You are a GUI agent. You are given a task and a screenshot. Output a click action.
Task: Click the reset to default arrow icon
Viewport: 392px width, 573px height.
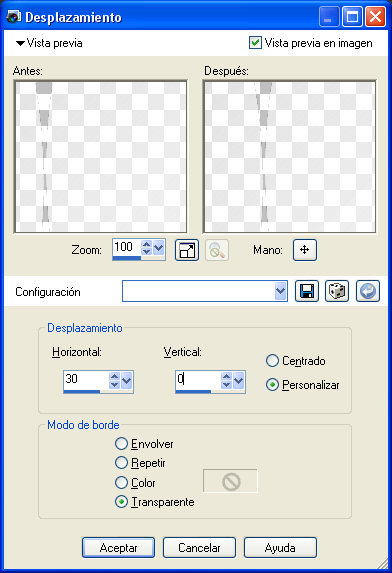pyautogui.click(x=368, y=291)
